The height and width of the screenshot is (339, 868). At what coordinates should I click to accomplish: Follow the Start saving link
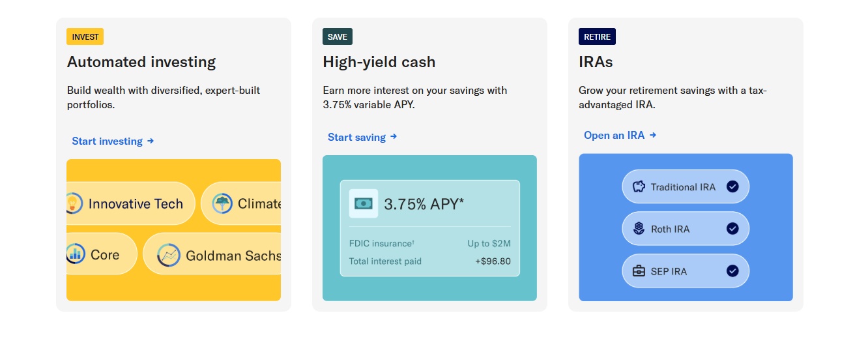pyautogui.click(x=362, y=137)
